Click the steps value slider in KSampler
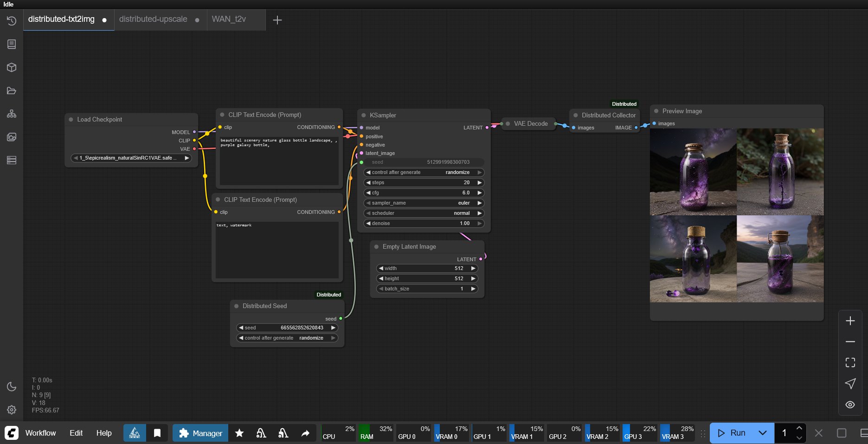 pos(423,182)
